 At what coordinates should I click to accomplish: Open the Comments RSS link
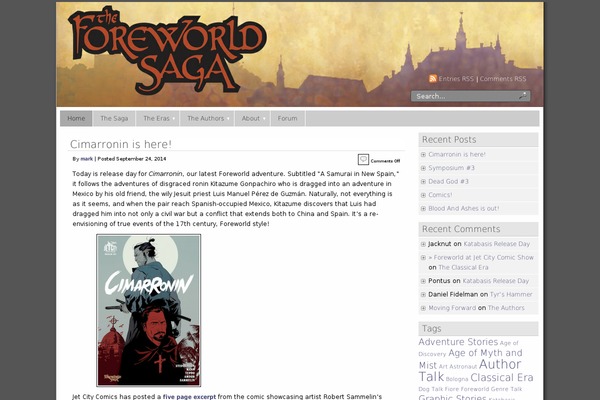(x=503, y=78)
